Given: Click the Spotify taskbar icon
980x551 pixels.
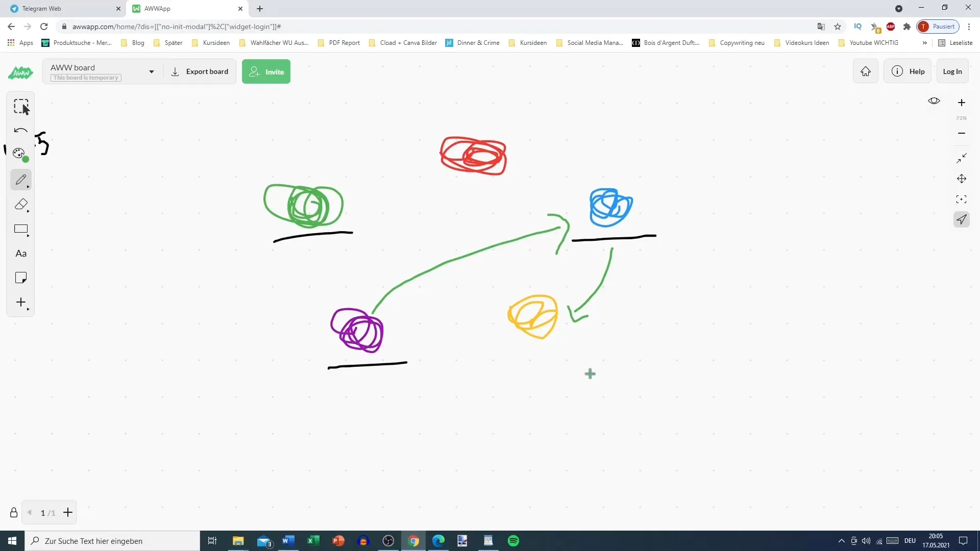Looking at the screenshot, I should point(513,541).
